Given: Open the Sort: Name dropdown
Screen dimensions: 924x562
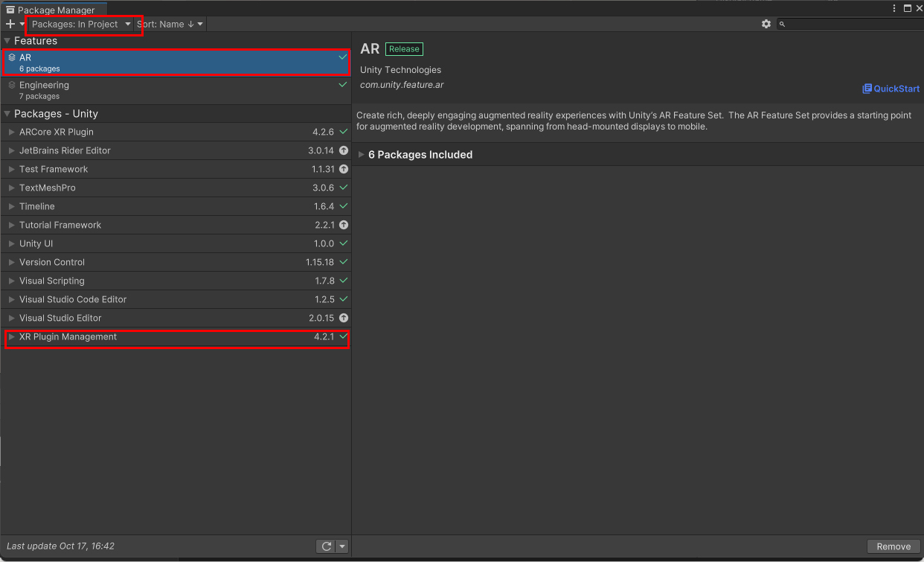Looking at the screenshot, I should [170, 24].
